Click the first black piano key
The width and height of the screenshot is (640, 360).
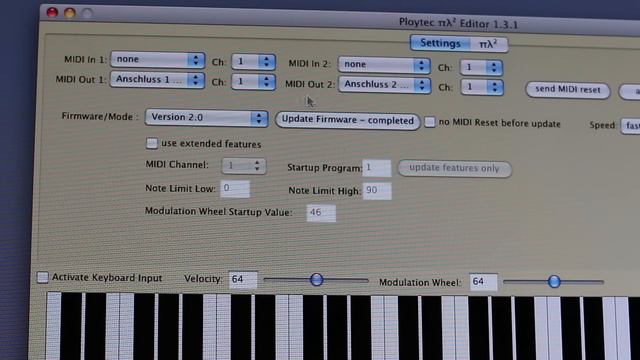(71, 327)
